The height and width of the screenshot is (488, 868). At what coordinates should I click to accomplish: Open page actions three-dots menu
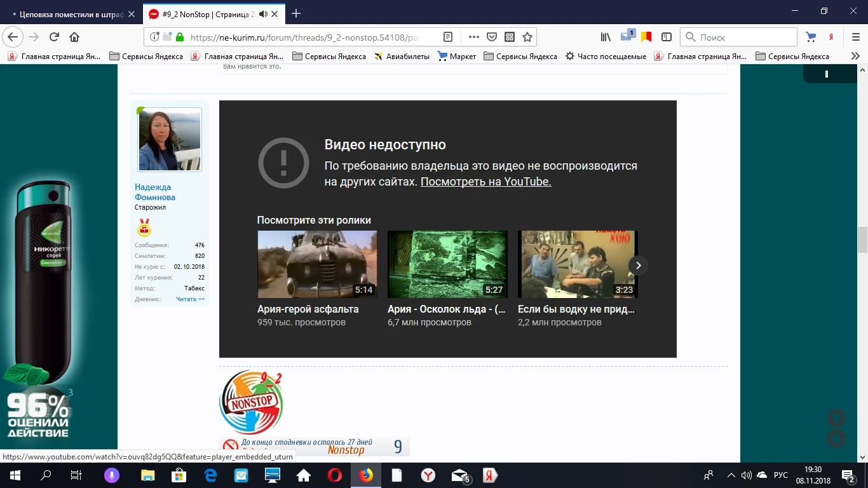(473, 37)
